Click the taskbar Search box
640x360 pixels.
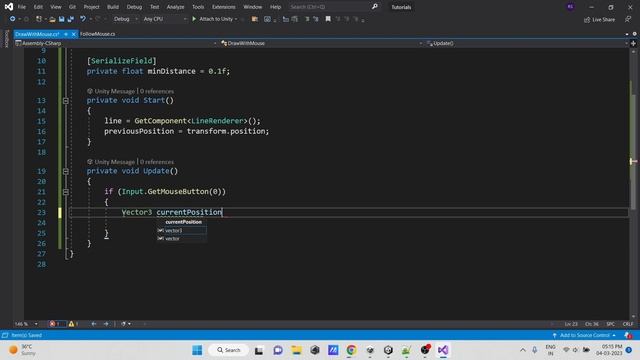click(228, 350)
